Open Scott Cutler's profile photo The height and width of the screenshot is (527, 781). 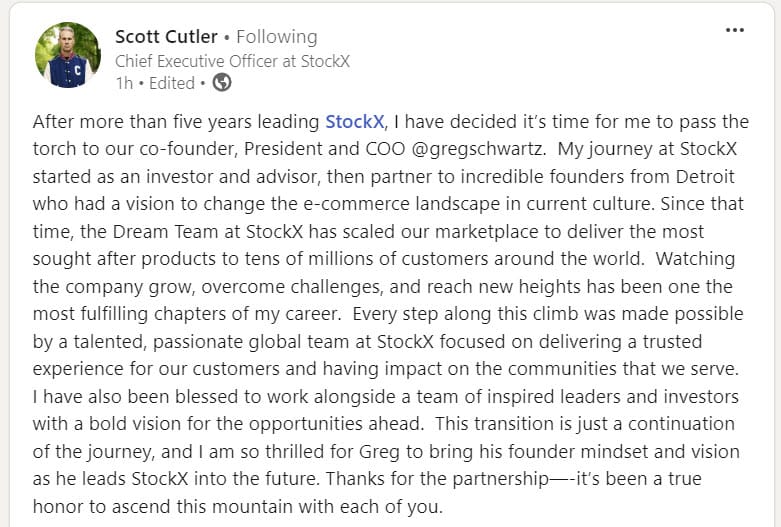[68, 55]
